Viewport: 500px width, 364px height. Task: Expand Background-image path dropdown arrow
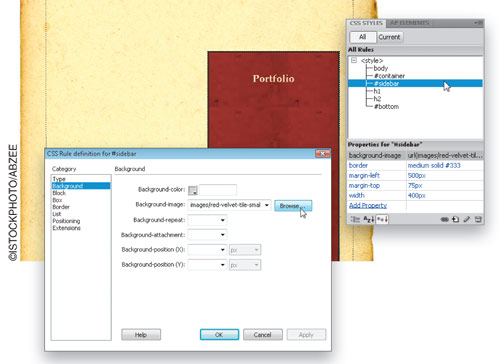tap(267, 205)
